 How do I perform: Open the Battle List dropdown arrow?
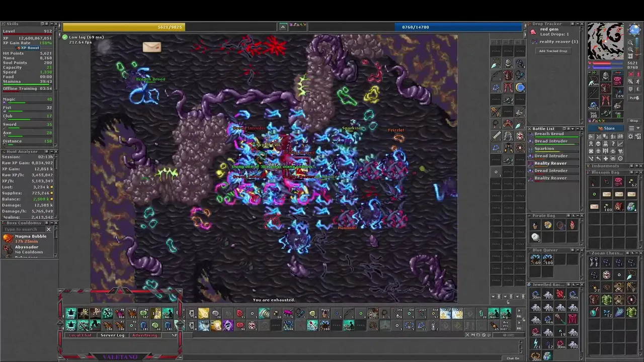tap(573, 129)
